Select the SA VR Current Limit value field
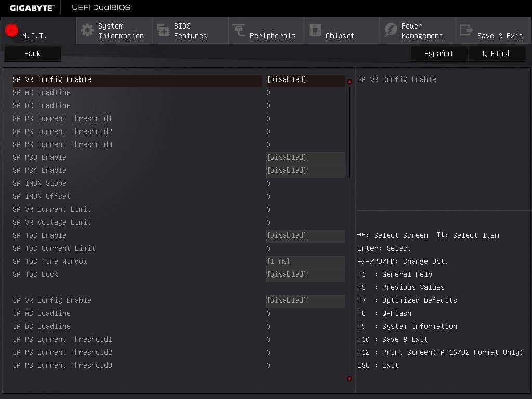 [x=268, y=210]
